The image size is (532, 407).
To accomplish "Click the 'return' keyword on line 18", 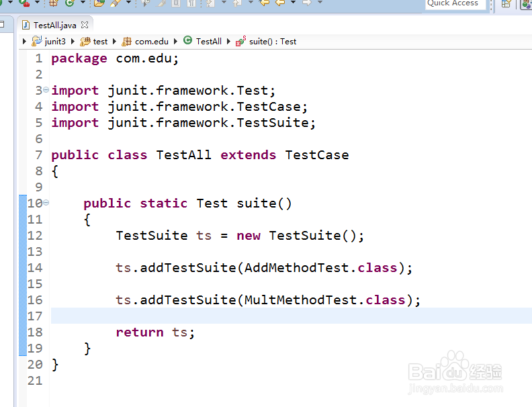I will coord(140,332).
